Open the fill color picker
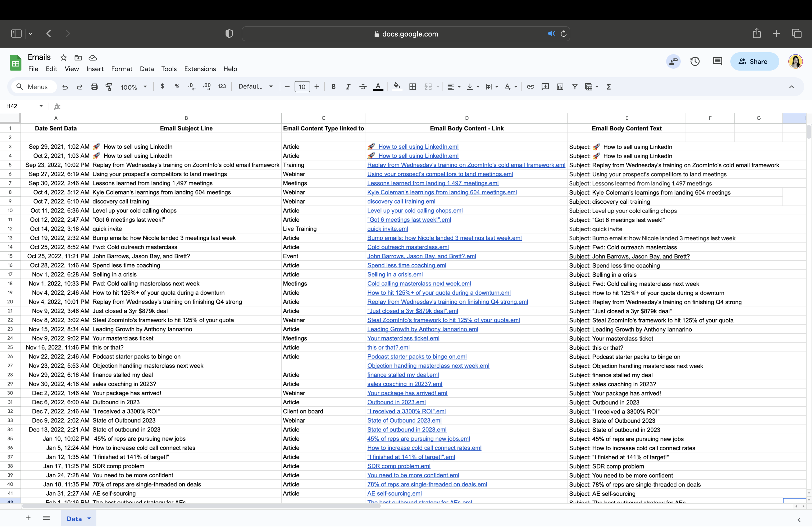 (x=396, y=86)
